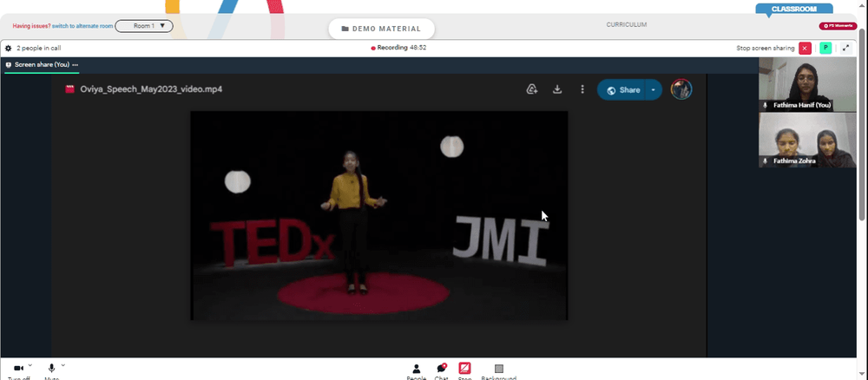
Task: Click the DEMO MATERIAL folder icon
Action: coord(345,29)
